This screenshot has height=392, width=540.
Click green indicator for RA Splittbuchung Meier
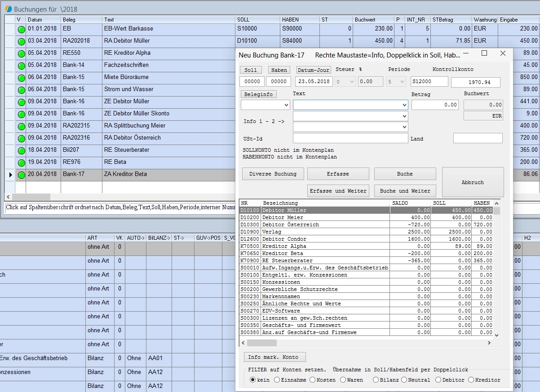[21, 126]
